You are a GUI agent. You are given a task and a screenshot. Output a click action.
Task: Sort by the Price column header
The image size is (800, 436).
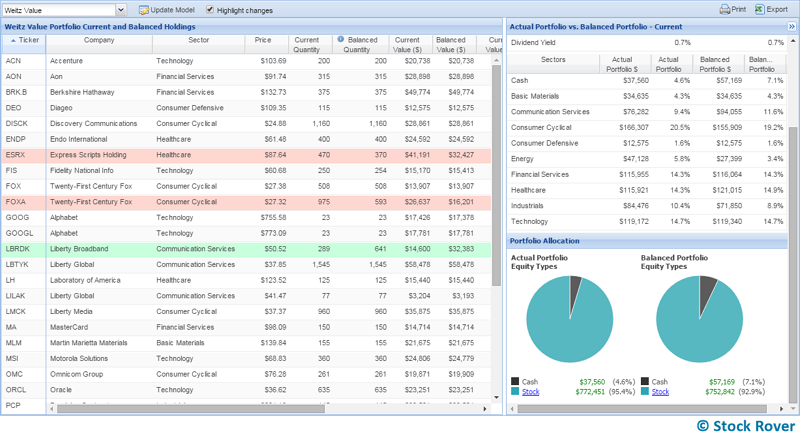pyautogui.click(x=263, y=41)
